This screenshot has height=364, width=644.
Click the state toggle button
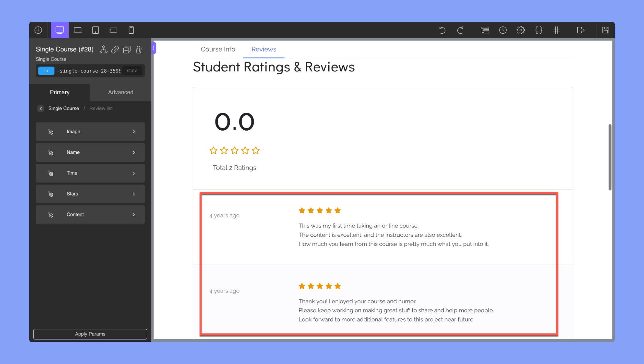click(x=132, y=70)
